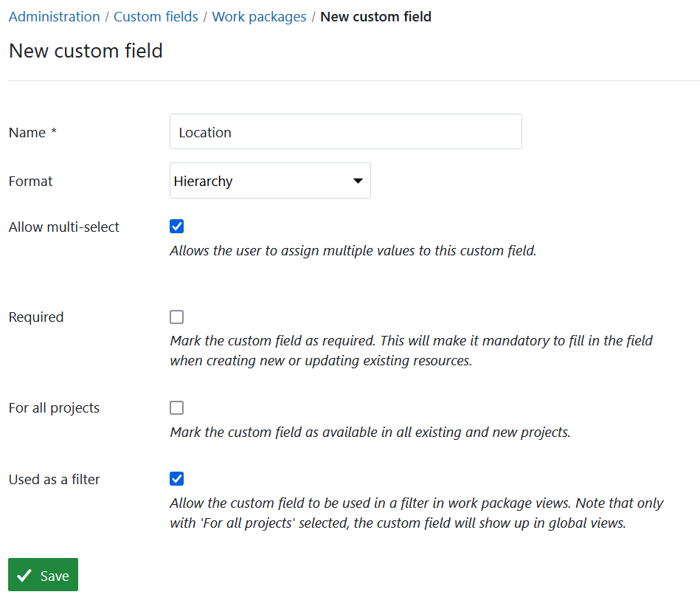Open the Administration breadcrumb link

coord(54,16)
